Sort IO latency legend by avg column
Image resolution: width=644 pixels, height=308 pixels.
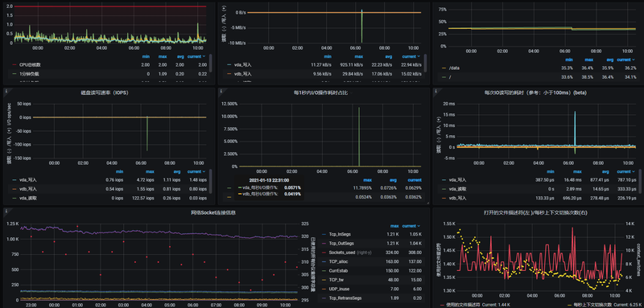(x=605, y=171)
